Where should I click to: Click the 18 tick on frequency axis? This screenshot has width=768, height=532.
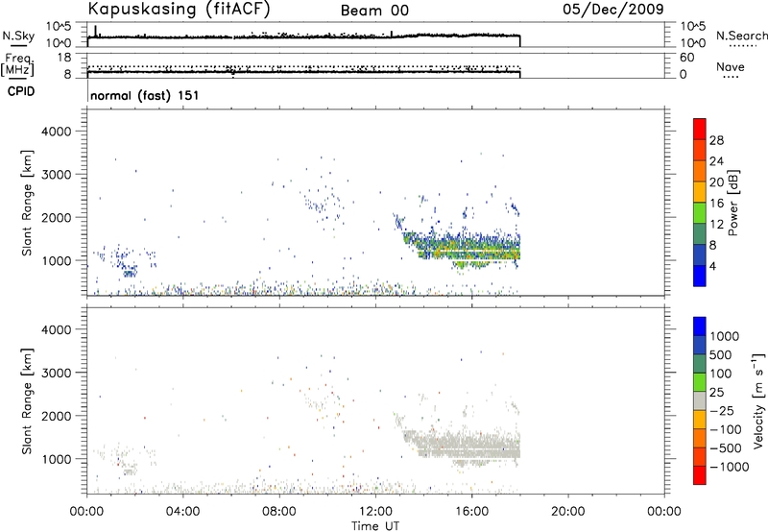pyautogui.click(x=64, y=58)
